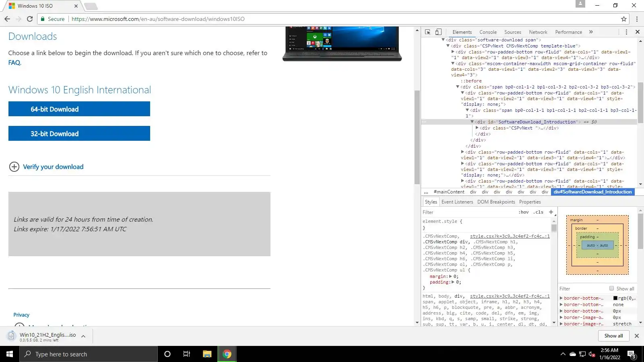Click the Styles pane Filter field

click(469, 212)
